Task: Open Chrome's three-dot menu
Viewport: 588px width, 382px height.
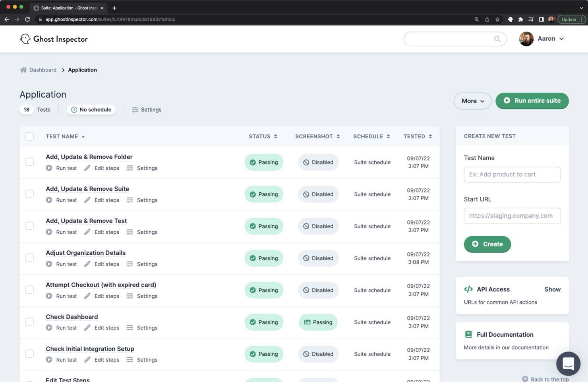Action: 582,19
